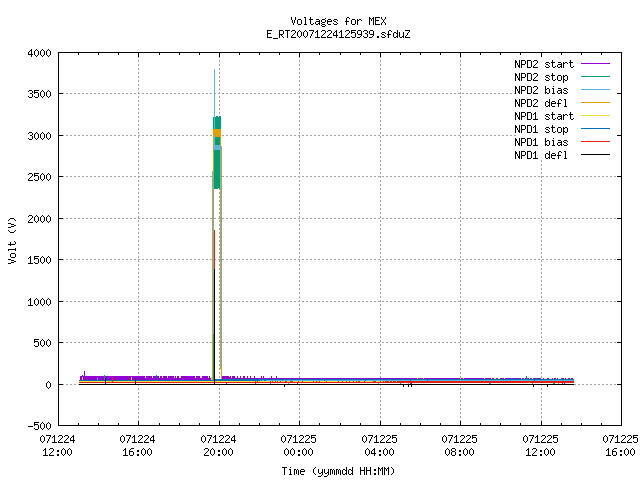Select the 3000 y-axis tick label
Image resolution: width=640 pixels, height=480 pixels.
click(x=39, y=136)
